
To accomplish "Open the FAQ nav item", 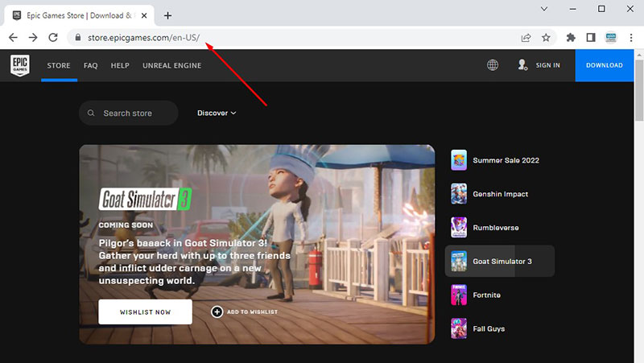I will pos(91,65).
